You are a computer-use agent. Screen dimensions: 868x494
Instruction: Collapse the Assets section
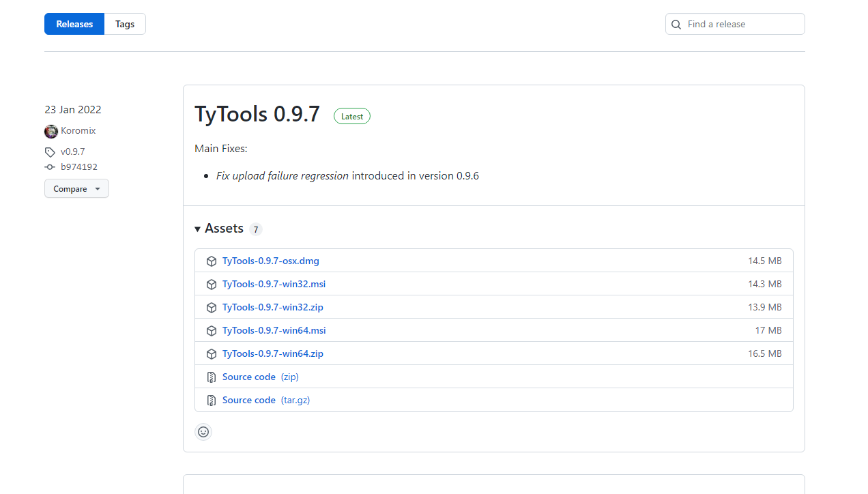tap(197, 229)
